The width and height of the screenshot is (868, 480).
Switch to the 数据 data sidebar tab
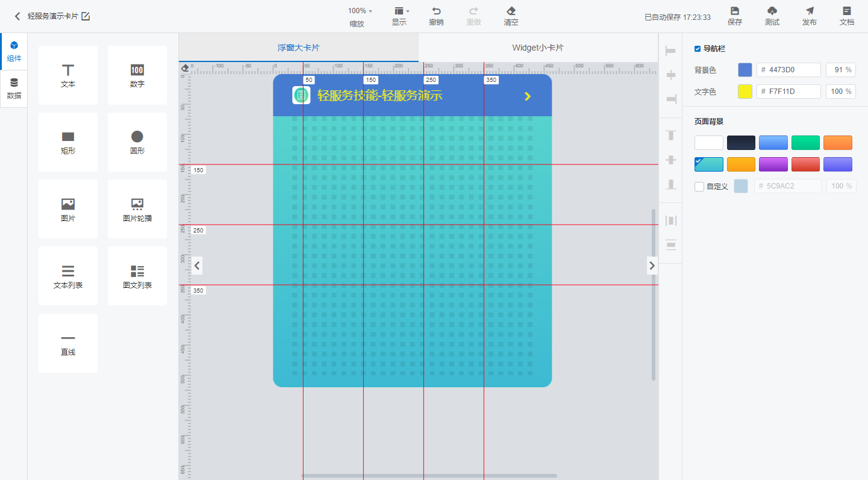pyautogui.click(x=14, y=89)
